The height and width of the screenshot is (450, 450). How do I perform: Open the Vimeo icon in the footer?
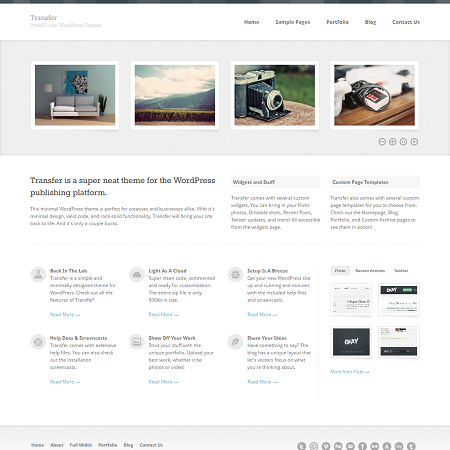pyautogui.click(x=326, y=446)
